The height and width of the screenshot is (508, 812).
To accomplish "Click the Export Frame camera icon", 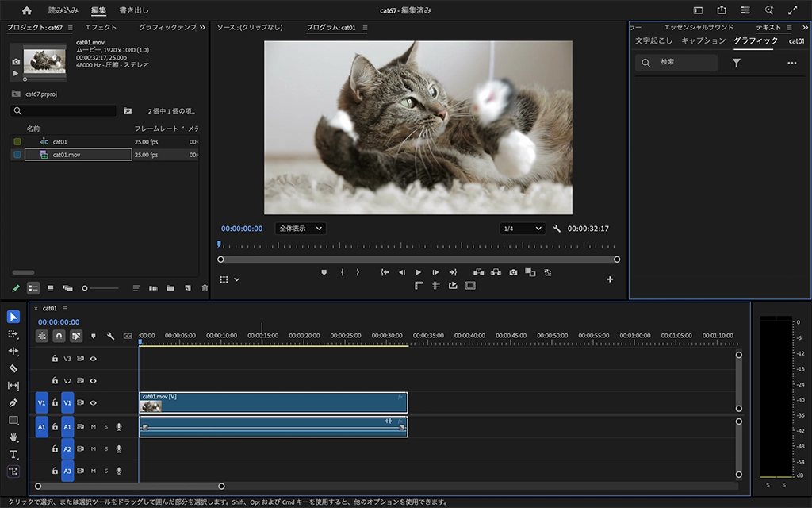I will click(513, 272).
